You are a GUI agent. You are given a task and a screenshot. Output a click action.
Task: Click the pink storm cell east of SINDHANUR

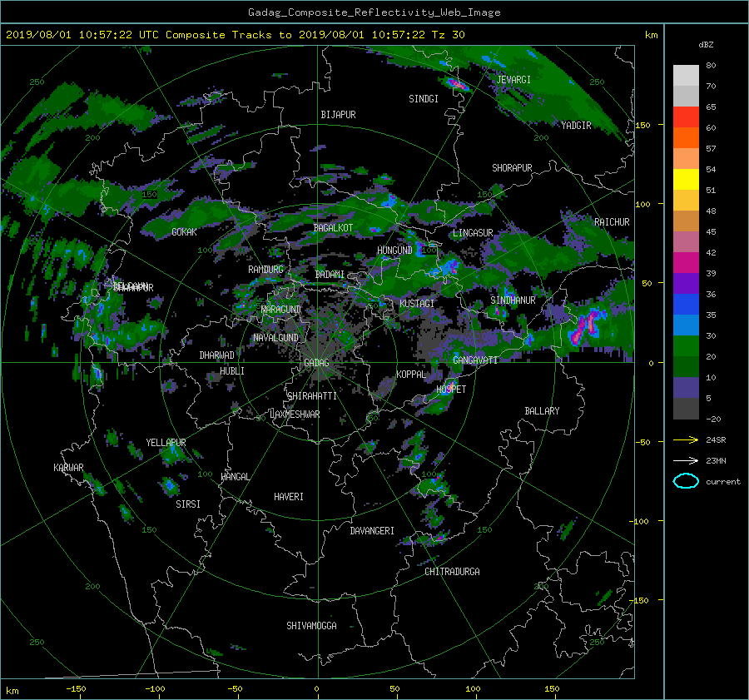click(x=586, y=326)
